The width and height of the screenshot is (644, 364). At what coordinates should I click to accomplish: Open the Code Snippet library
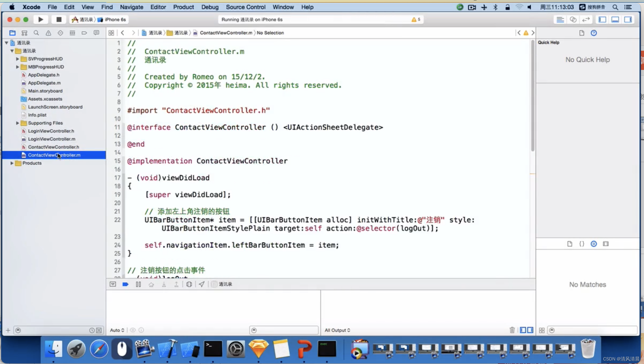pyautogui.click(x=582, y=244)
